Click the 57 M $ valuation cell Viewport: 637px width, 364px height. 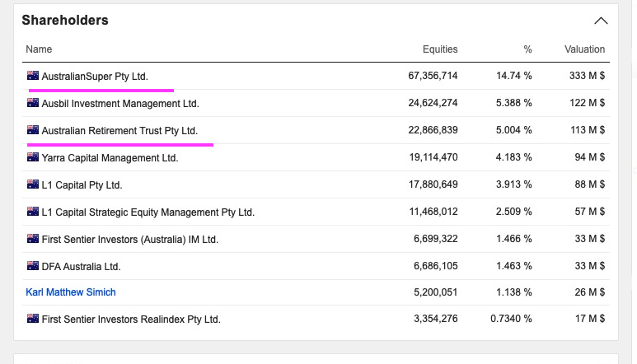589,212
